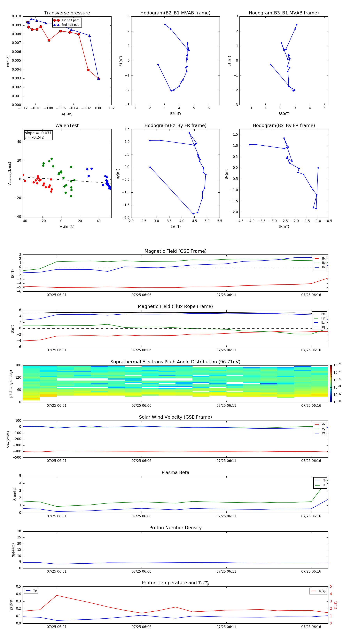Image resolution: width=351 pixels, height=644 pixels.
Task: Click the 'Bx' entry in GSE legend
Action: [x=320, y=259]
